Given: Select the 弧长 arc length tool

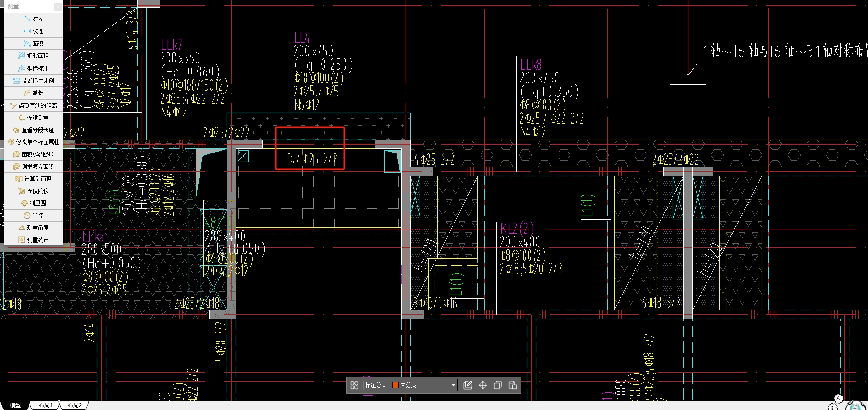Looking at the screenshot, I should (x=33, y=93).
